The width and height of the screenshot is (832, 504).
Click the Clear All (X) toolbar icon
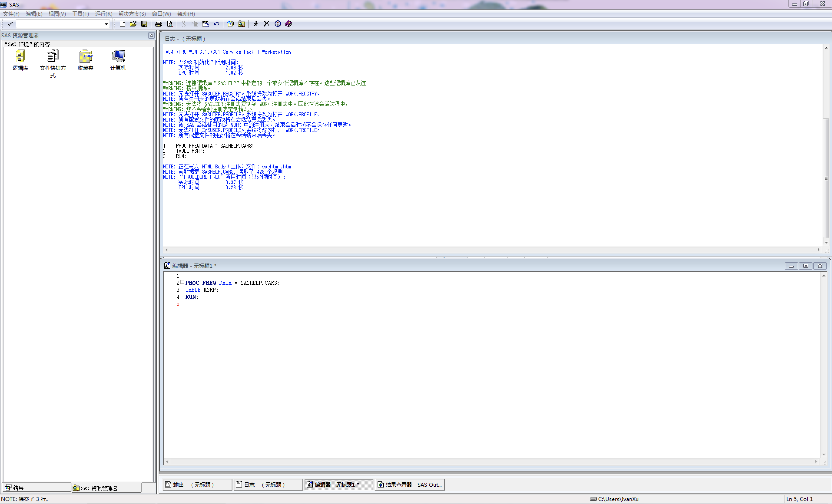point(266,24)
